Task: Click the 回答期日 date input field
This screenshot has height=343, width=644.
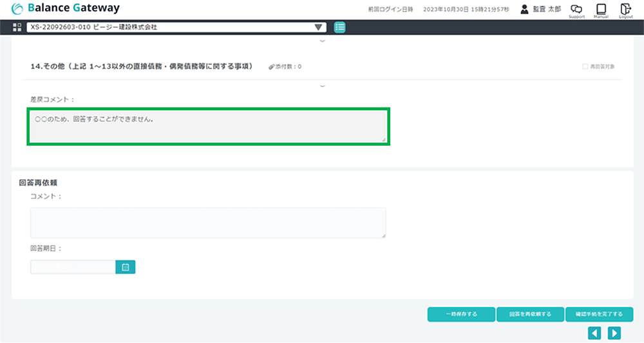Action: pos(73,267)
